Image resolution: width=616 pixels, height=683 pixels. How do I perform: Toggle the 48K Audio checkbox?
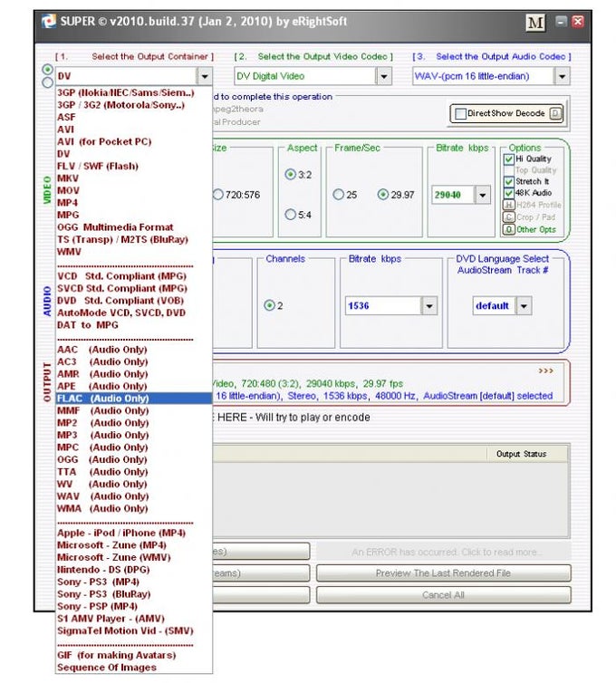(x=508, y=193)
